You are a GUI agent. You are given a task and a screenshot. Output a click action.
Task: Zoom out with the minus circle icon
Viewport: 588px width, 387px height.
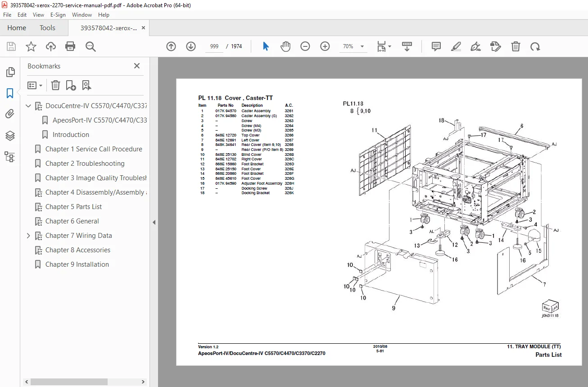pyautogui.click(x=305, y=46)
